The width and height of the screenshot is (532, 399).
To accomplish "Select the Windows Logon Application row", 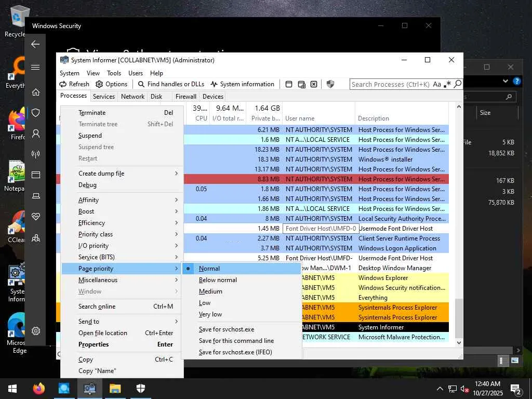I will pyautogui.click(x=317, y=248).
